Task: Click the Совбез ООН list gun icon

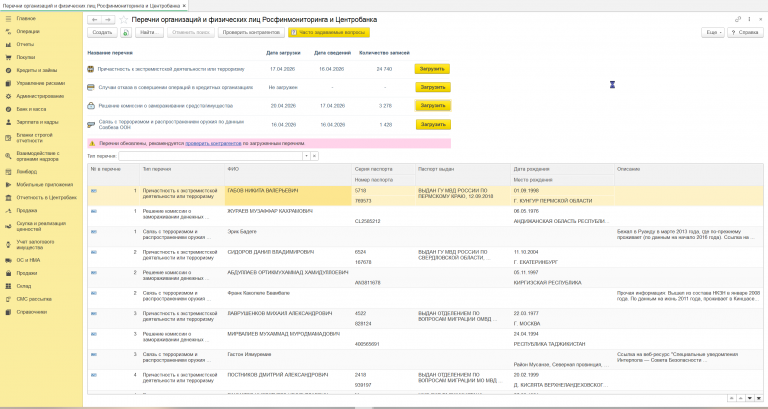Action: point(91,124)
